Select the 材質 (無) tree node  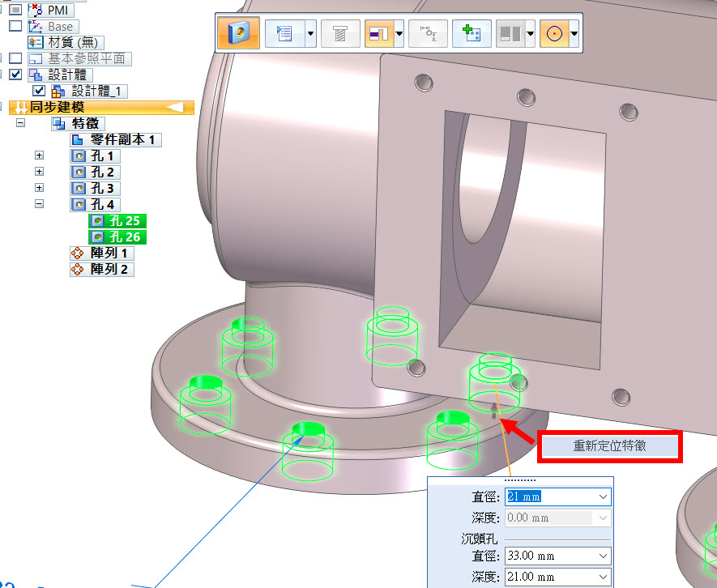click(x=66, y=43)
